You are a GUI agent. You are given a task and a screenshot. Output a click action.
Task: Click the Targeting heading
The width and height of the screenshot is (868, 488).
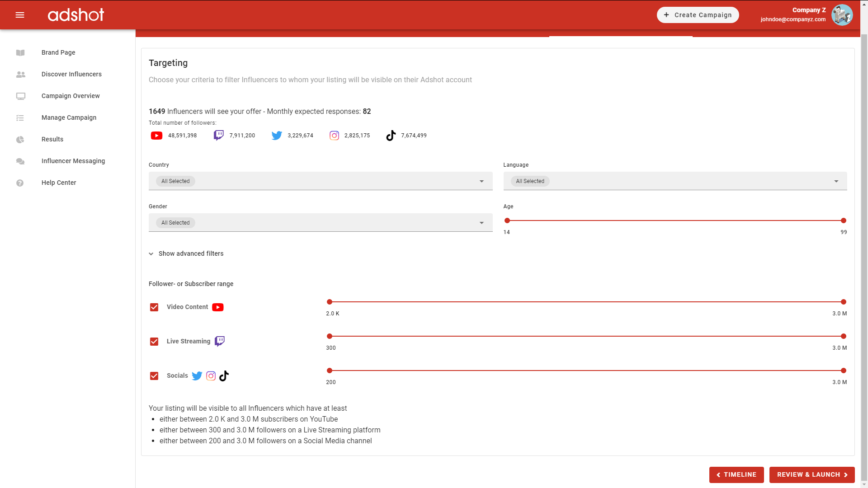click(168, 63)
